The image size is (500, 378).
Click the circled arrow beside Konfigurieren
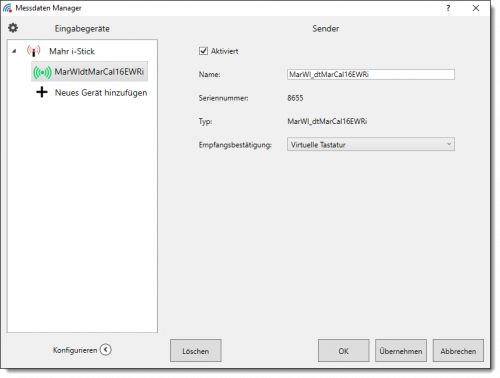point(106,350)
